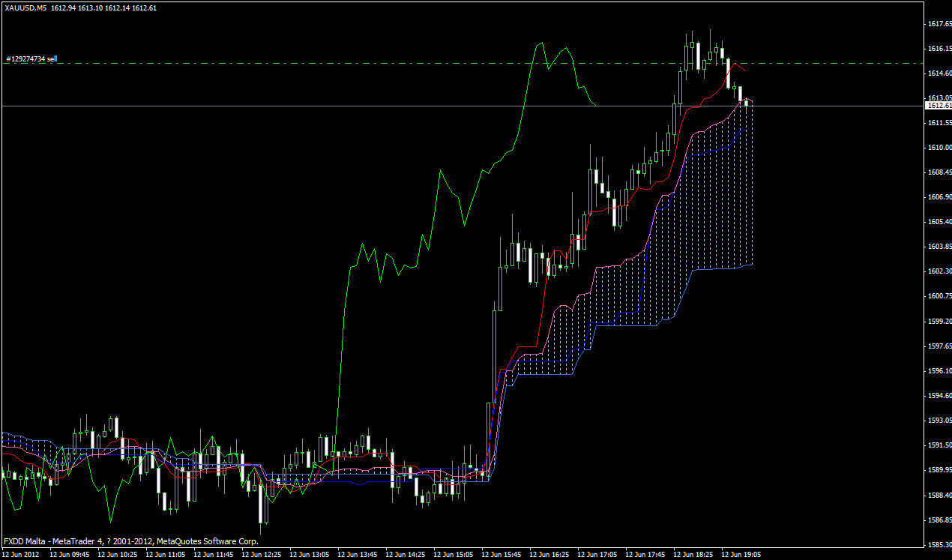
Task: Select the 12 Jun 09:45 time label
Action: pyautogui.click(x=70, y=555)
